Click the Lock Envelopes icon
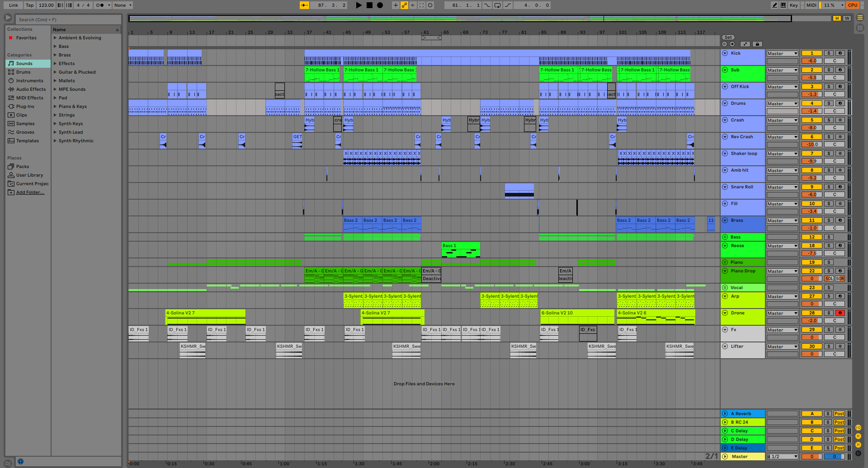 (x=757, y=44)
